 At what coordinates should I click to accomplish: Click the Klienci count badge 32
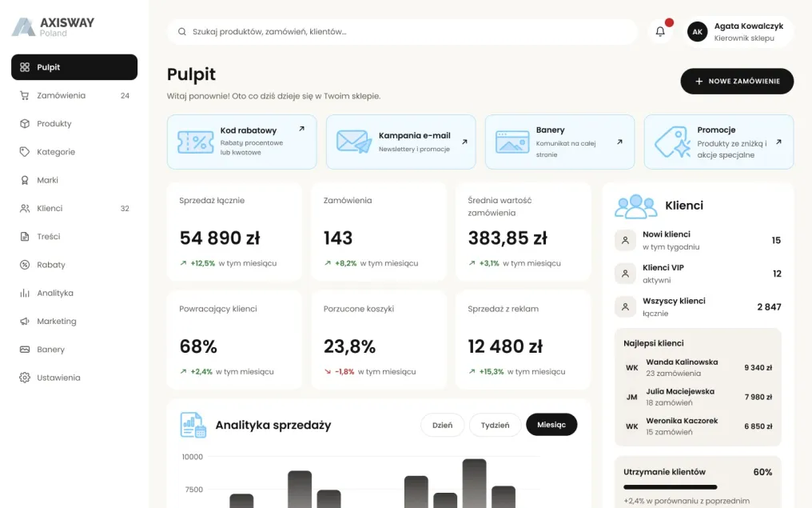[125, 208]
